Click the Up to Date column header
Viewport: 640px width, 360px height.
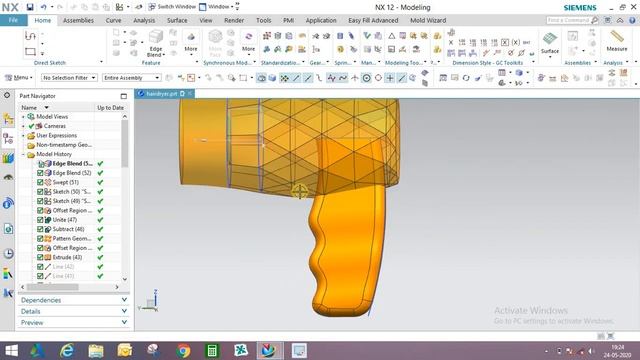110,107
